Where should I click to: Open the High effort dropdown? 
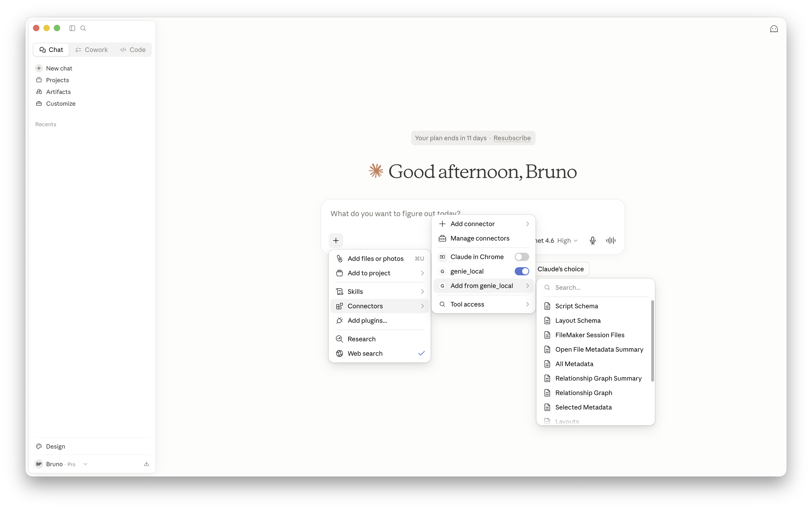pos(567,241)
